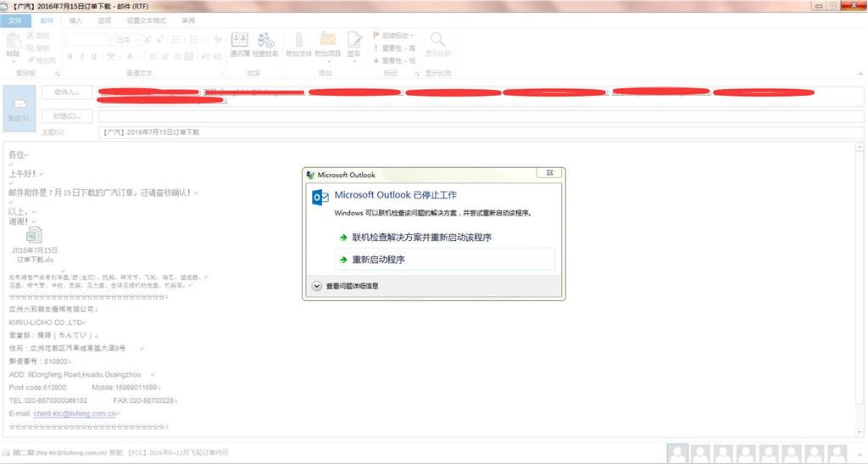Open the Clipboard (剪贴板) group launcher
The width and height of the screenshot is (868, 464).
[57, 73]
